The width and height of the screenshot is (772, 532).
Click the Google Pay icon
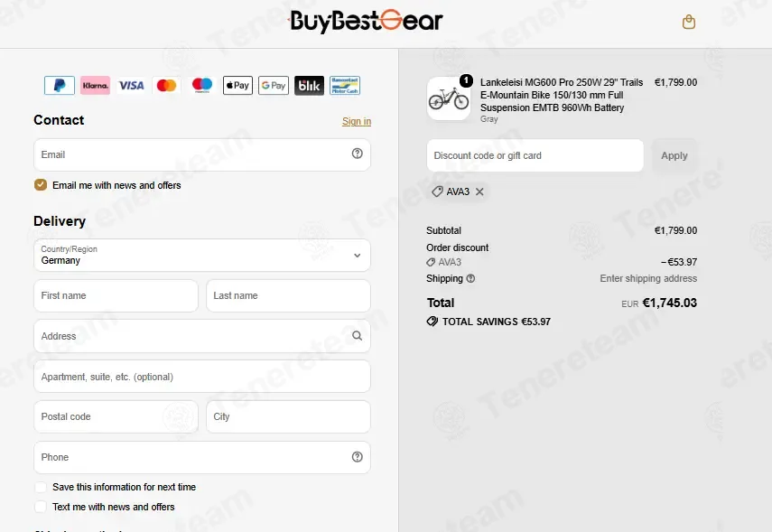click(274, 85)
